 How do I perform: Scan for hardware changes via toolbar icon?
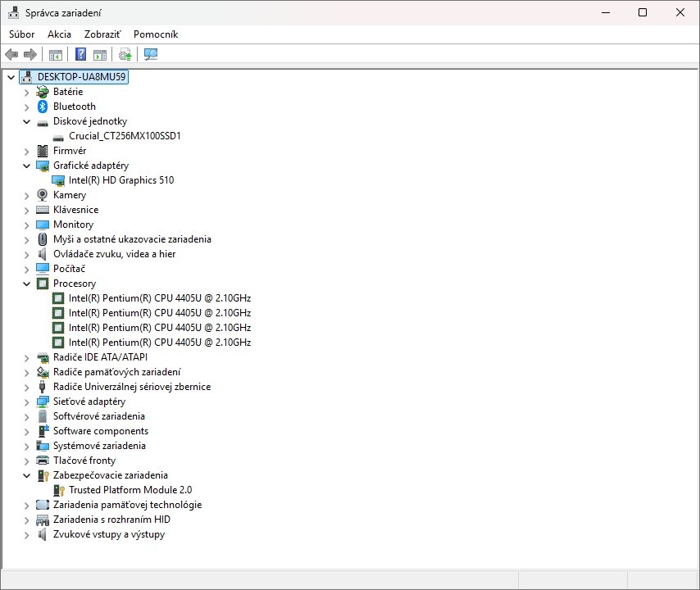pos(150,54)
